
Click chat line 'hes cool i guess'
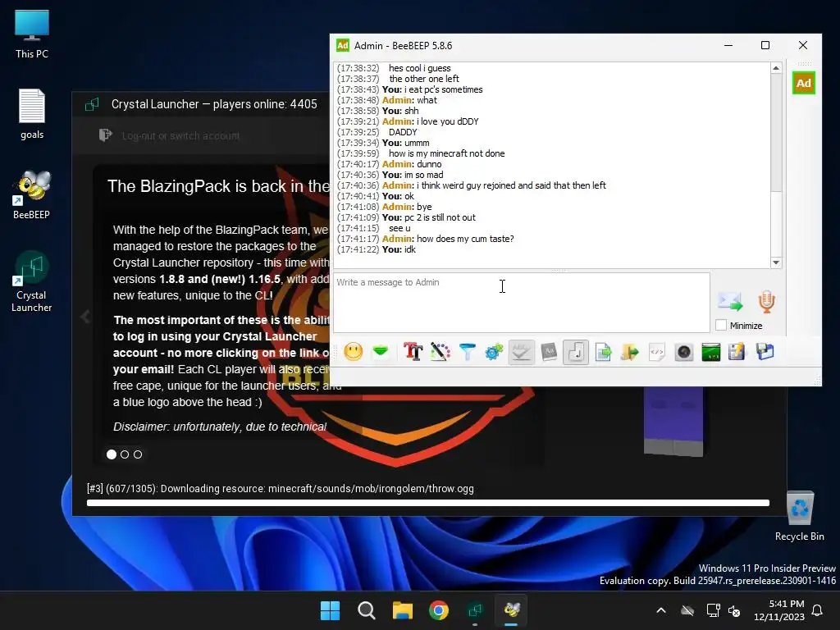point(419,68)
